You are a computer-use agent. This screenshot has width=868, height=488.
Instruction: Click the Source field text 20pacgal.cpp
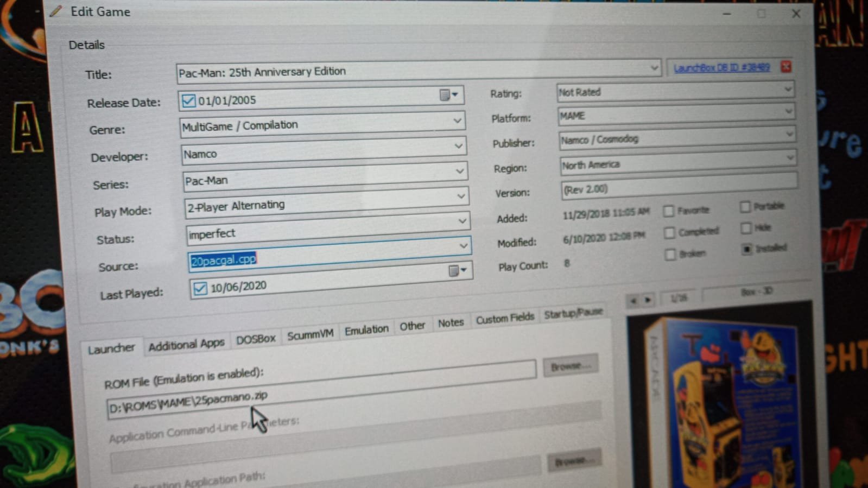[223, 260]
